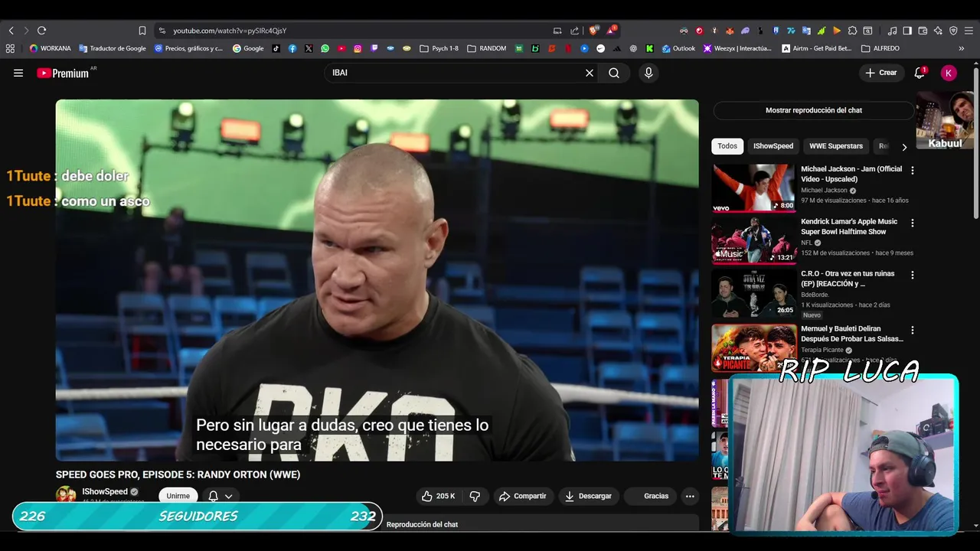Dislike the video

click(x=475, y=496)
